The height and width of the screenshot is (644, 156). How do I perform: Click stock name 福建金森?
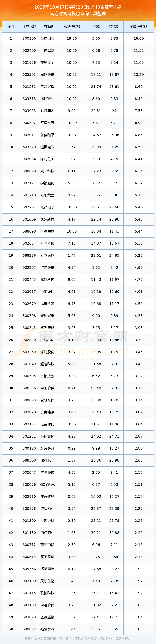coord(47,304)
